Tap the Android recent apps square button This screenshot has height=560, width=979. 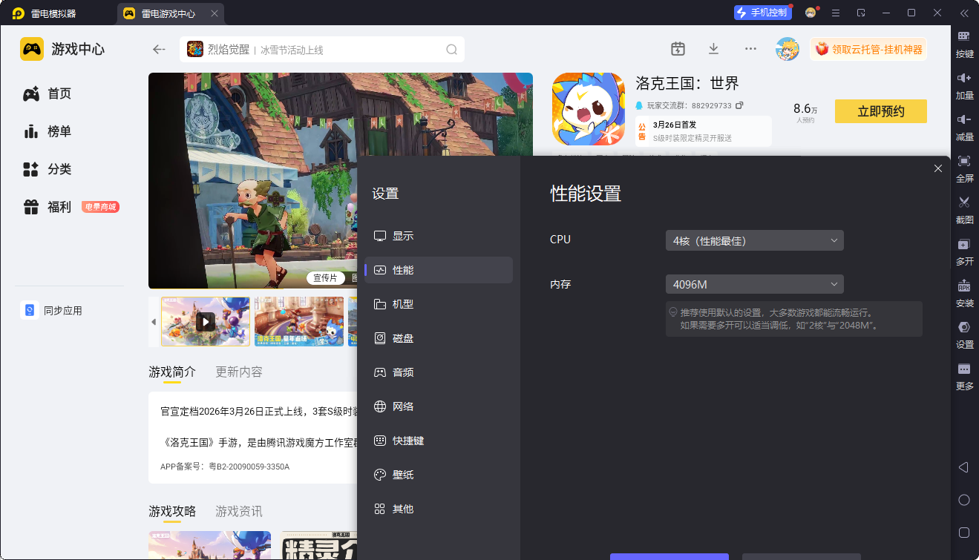(963, 533)
